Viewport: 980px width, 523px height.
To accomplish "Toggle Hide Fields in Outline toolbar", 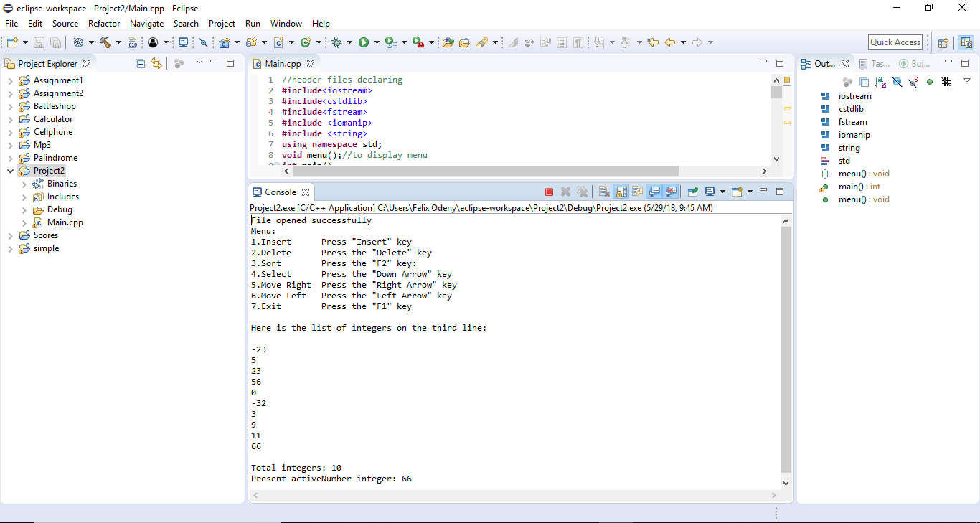I will tap(897, 82).
